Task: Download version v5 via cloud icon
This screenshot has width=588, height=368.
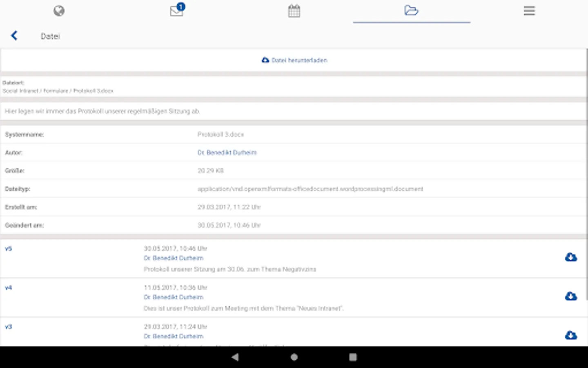Action: [x=571, y=257]
